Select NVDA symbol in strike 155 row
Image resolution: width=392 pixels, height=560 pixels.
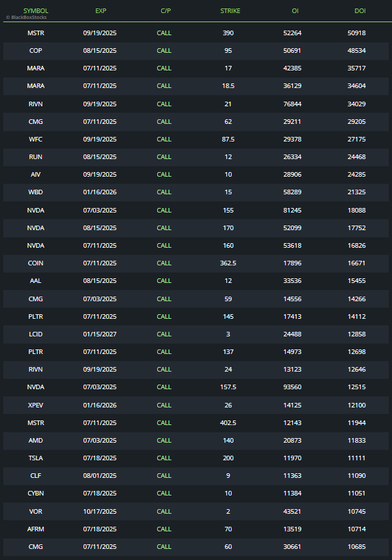coord(36,210)
